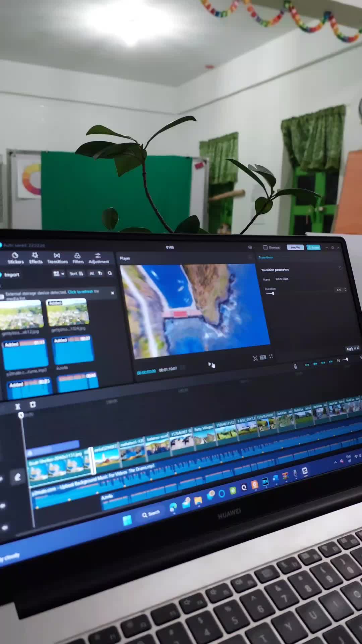Viewport: 362px width, 644px height.
Task: Click the cover edit icon left of main track
Action: coord(17,477)
